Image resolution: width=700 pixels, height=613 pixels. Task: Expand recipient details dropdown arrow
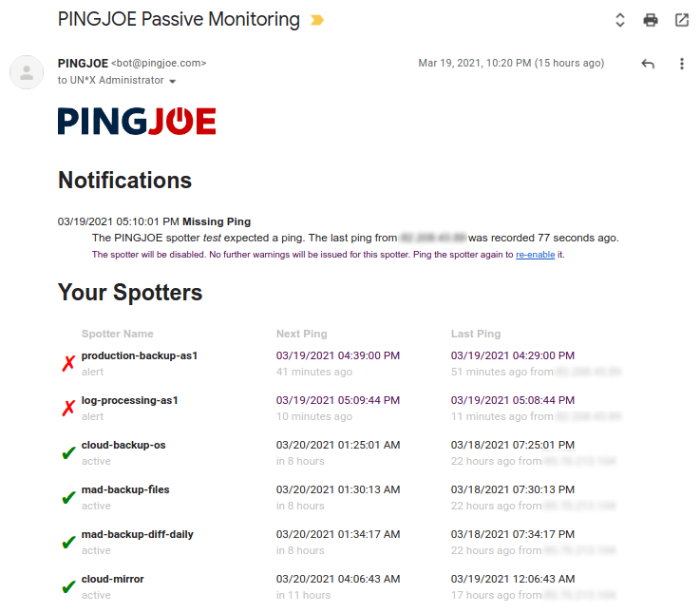(173, 81)
